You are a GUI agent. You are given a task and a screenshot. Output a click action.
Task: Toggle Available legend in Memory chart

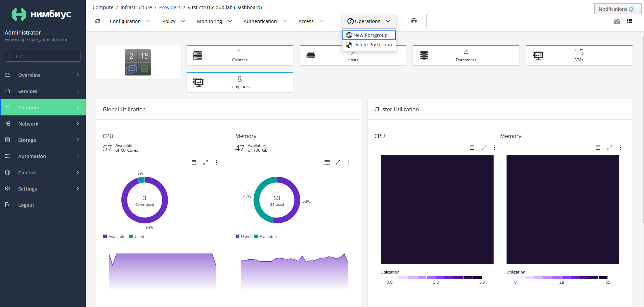click(x=265, y=237)
